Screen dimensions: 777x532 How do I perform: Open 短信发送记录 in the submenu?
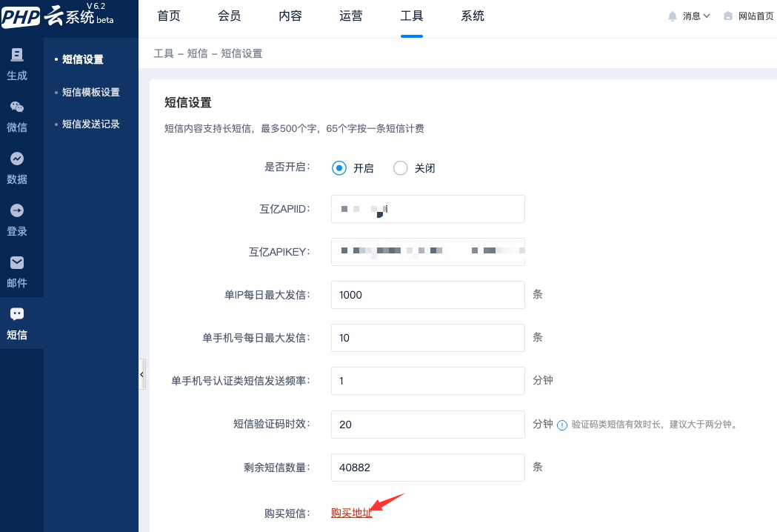pos(90,124)
